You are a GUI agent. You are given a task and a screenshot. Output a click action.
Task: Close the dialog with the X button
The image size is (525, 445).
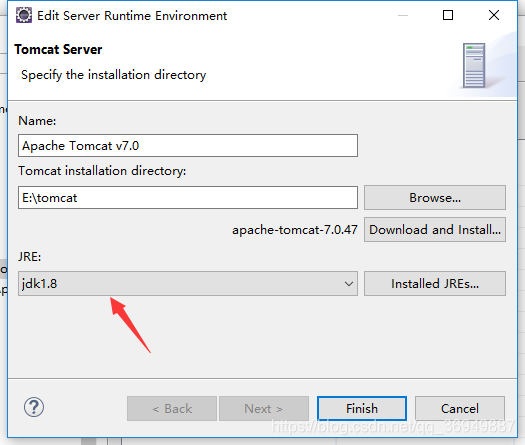point(494,15)
